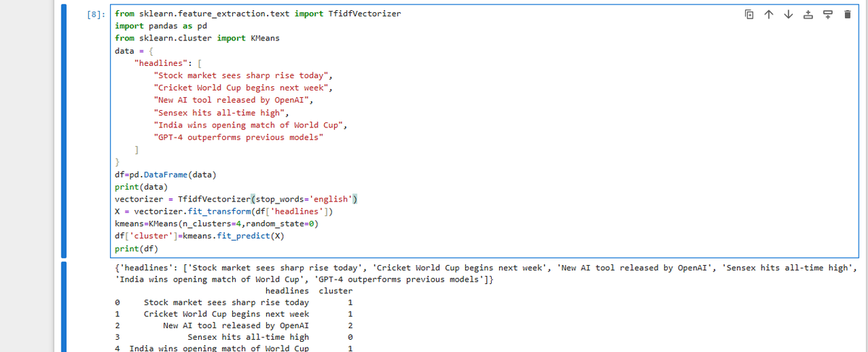Click output row 1 'Cricket World Cup begins next week'
Viewport: 868px width, 352px height.
click(x=226, y=314)
